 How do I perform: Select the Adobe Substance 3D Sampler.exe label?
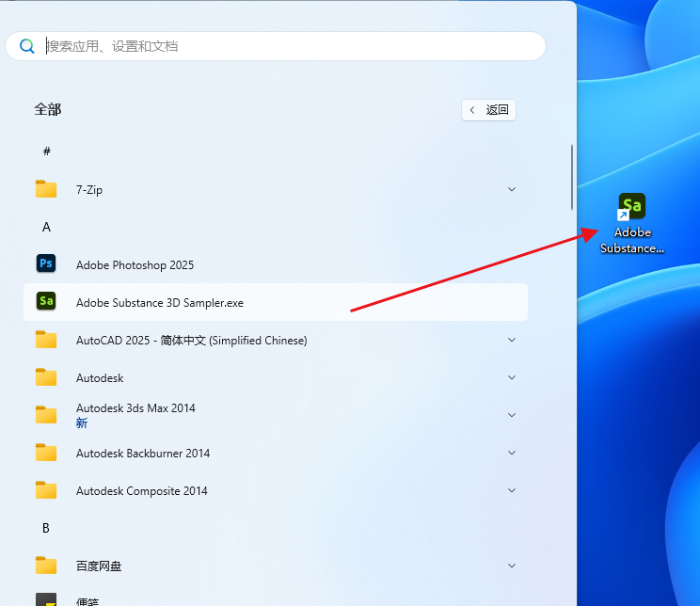[x=160, y=303]
